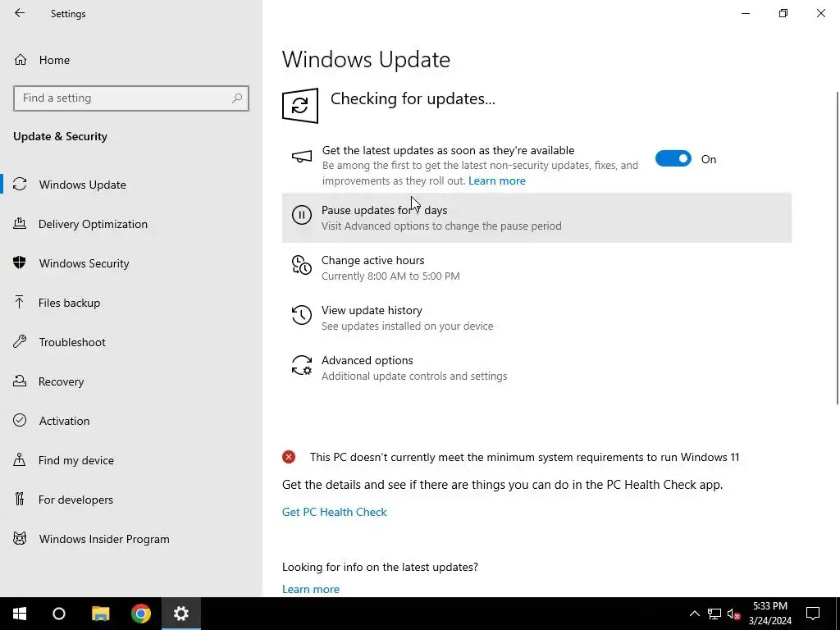
Task: Click the Find my device person icon
Action: 20,459
